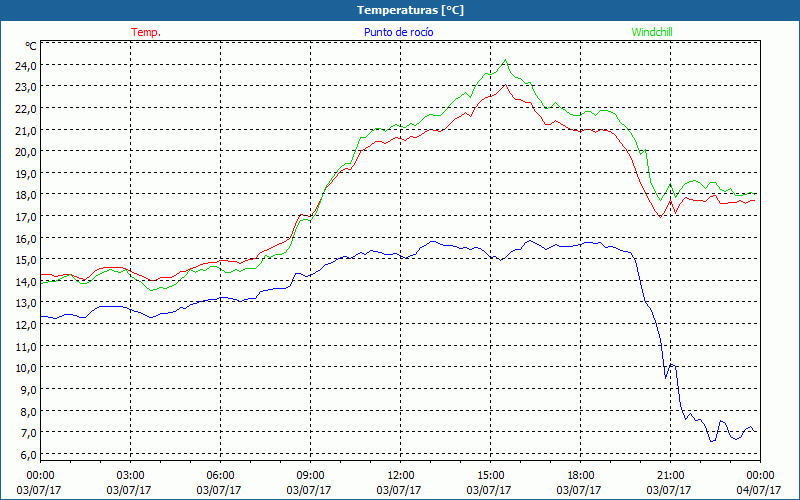Viewport: 800px width, 500px height.
Task: Click the 7,0 y-axis value
Action: point(29,433)
